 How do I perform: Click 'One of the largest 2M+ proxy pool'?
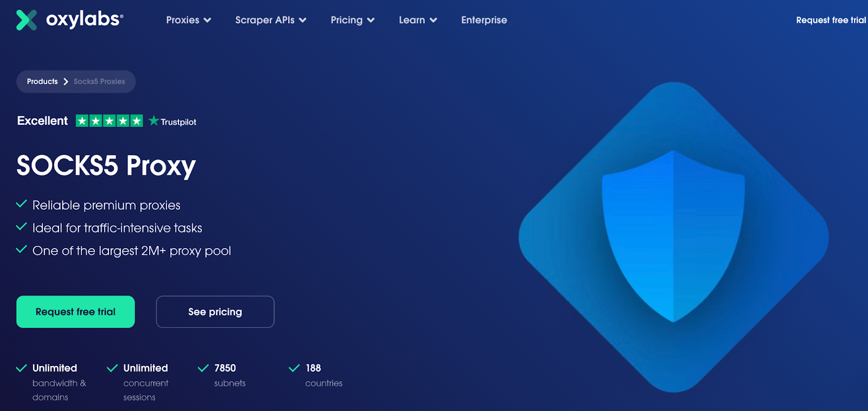pyautogui.click(x=132, y=251)
